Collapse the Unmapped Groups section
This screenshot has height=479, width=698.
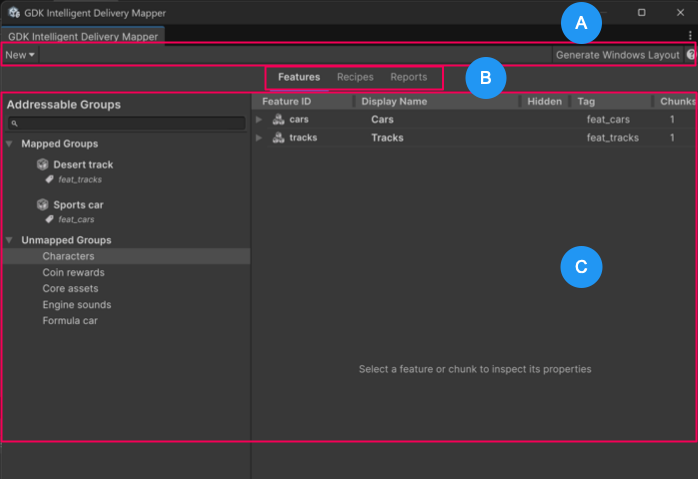[9, 240]
